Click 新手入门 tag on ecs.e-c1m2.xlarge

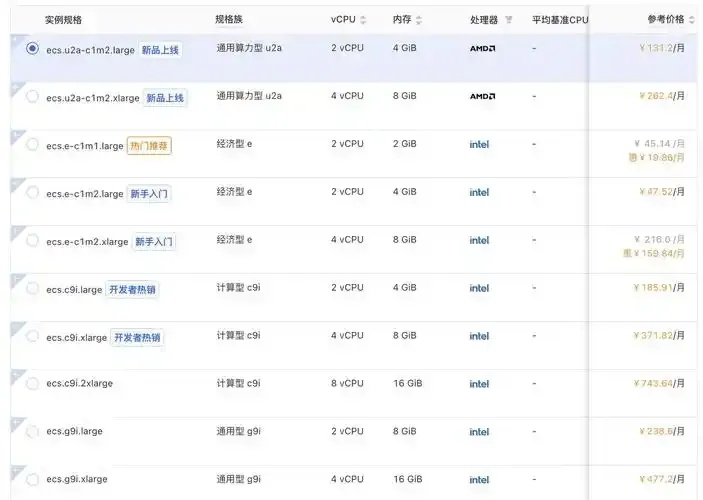[x=154, y=242]
